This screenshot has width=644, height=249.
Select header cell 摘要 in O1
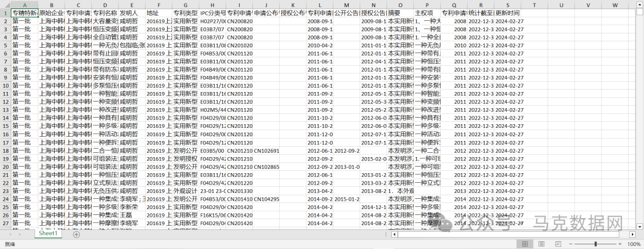click(x=400, y=13)
